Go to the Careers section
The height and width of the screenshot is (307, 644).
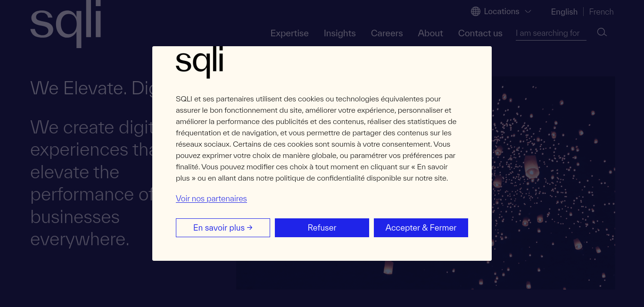(387, 33)
